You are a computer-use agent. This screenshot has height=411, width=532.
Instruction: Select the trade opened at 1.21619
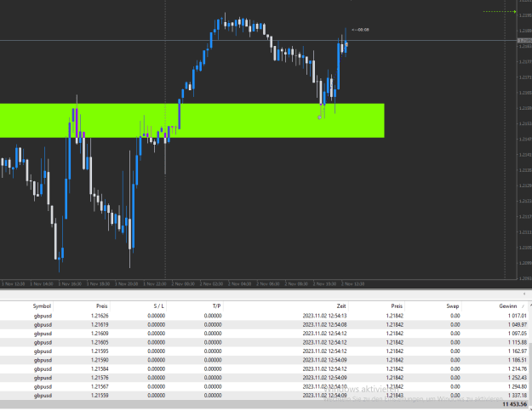pyautogui.click(x=265, y=324)
